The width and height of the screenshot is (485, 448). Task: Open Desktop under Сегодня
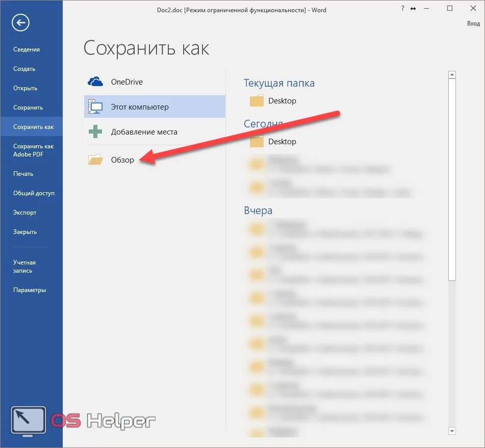282,142
